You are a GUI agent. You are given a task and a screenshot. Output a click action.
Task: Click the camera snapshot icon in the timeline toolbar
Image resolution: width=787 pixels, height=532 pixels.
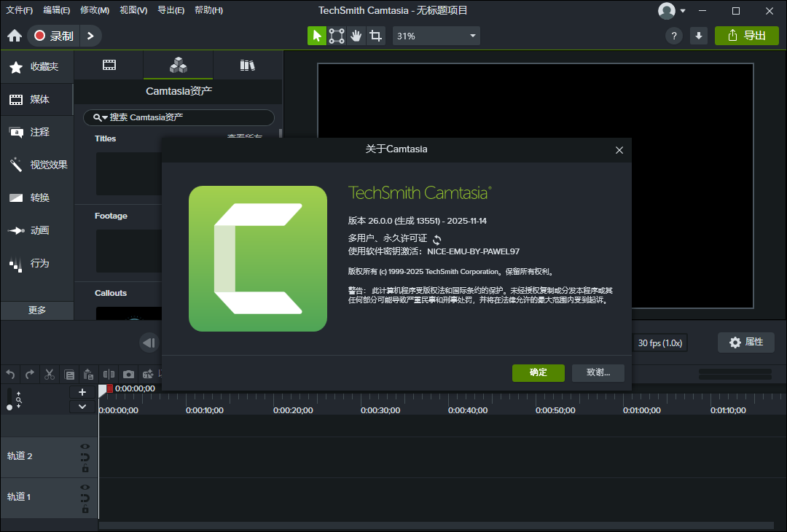pyautogui.click(x=128, y=374)
